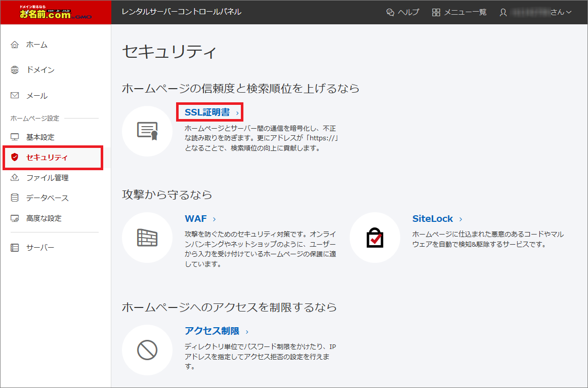The height and width of the screenshot is (388, 588).
Task: Click the WAF firewall brick icon
Action: click(x=147, y=237)
